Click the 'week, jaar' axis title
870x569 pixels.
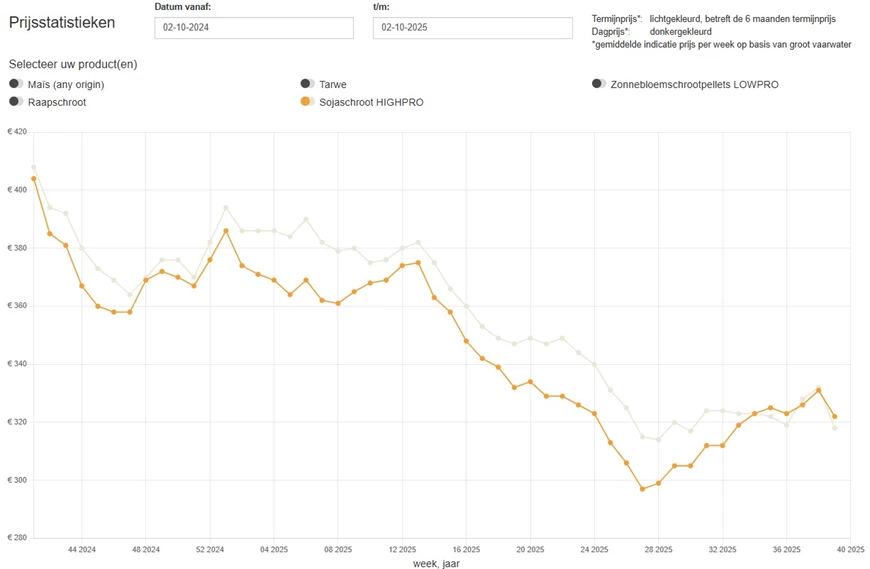[x=436, y=563]
